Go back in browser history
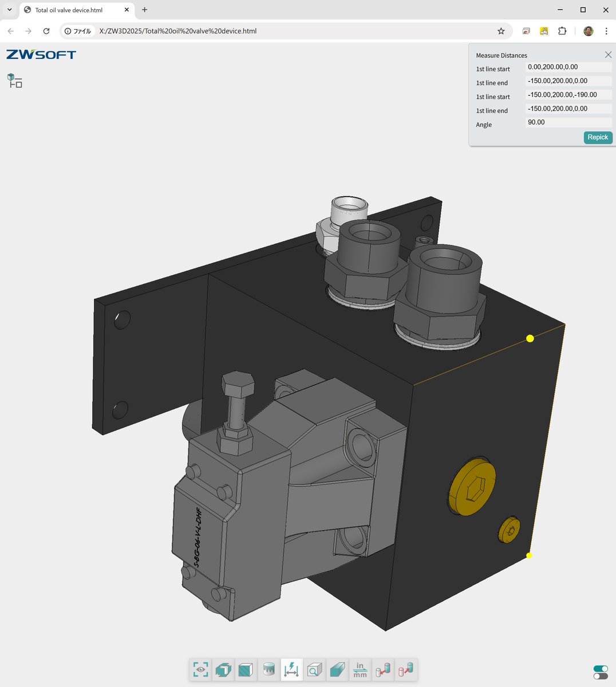Screen dimensions: 616x687 (10, 31)
